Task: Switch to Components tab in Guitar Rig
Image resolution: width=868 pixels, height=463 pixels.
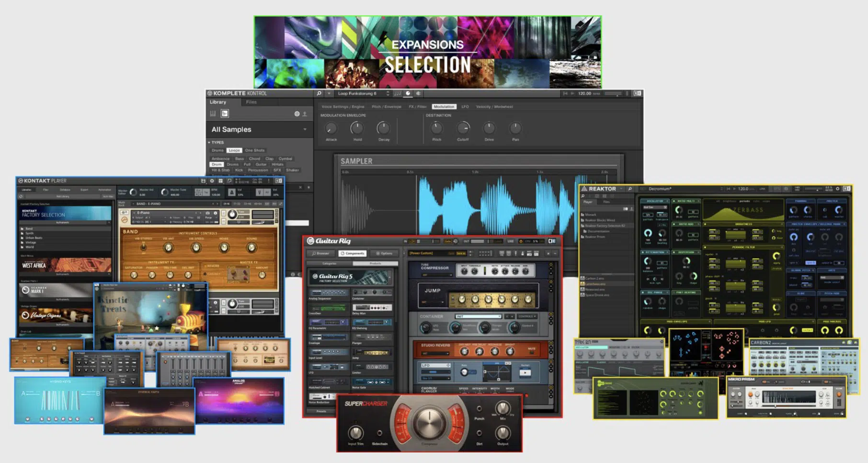Action: [353, 253]
